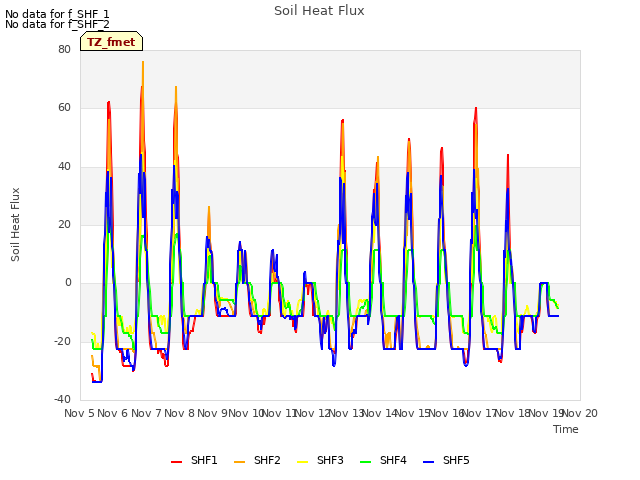Click the y-axis value 20

point(64,224)
